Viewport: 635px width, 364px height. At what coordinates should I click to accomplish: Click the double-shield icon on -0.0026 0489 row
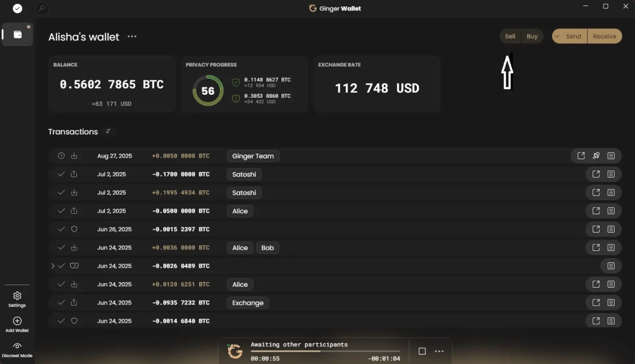[74, 266]
